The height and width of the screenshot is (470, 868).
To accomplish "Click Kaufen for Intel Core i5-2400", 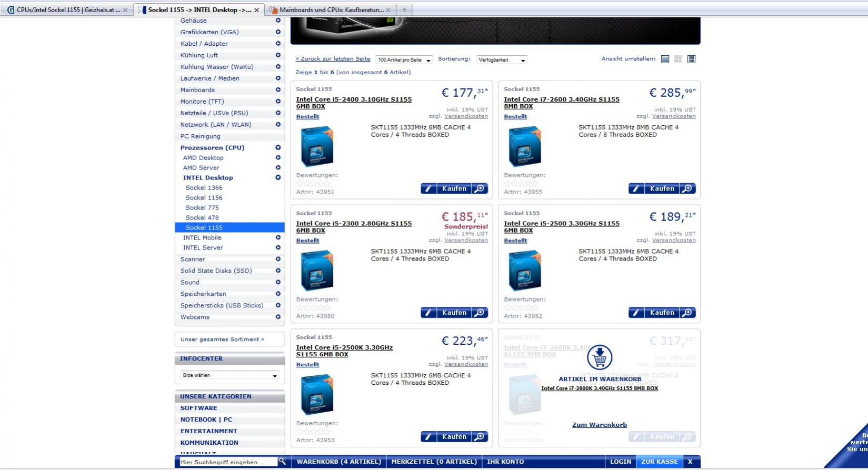I will click(x=454, y=188).
